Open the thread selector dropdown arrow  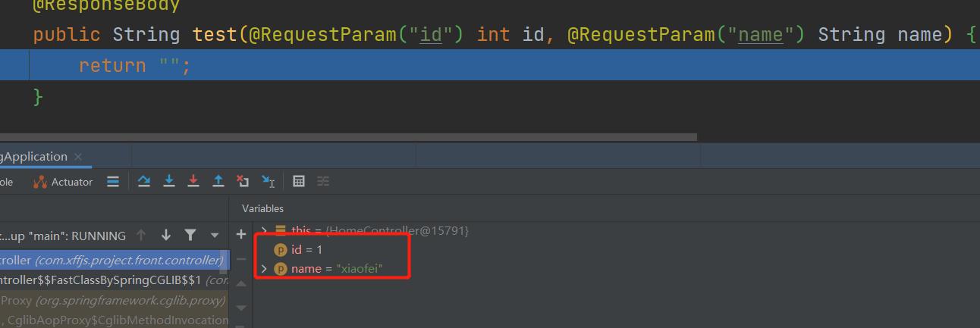pyautogui.click(x=215, y=236)
